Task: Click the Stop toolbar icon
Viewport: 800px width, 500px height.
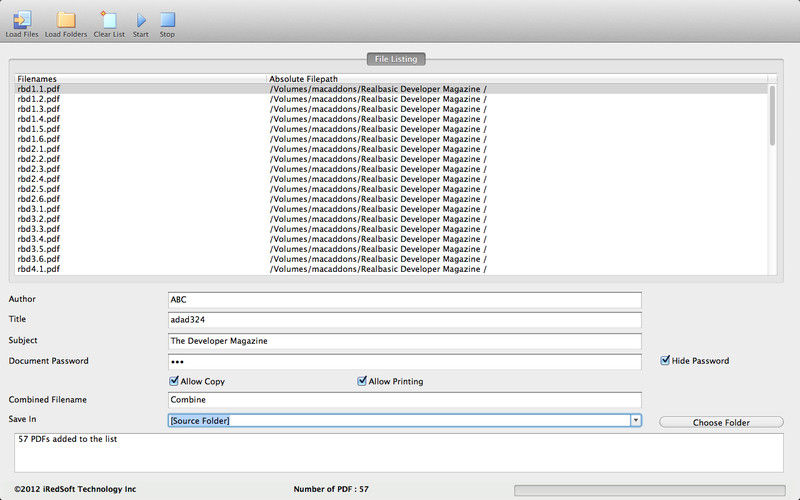Action: pyautogui.click(x=167, y=24)
